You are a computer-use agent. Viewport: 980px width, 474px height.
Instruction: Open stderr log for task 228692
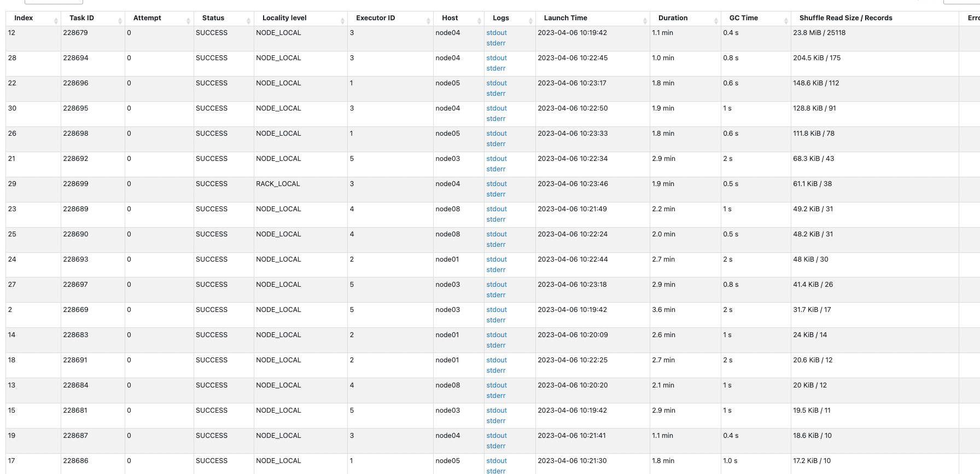point(496,169)
